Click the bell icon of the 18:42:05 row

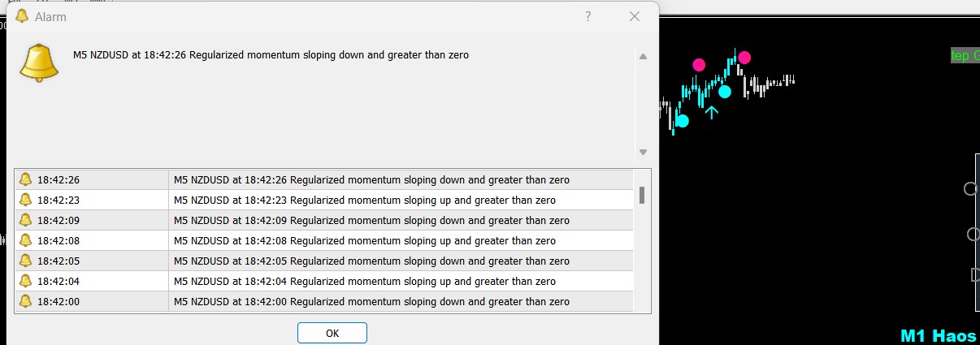coord(25,261)
